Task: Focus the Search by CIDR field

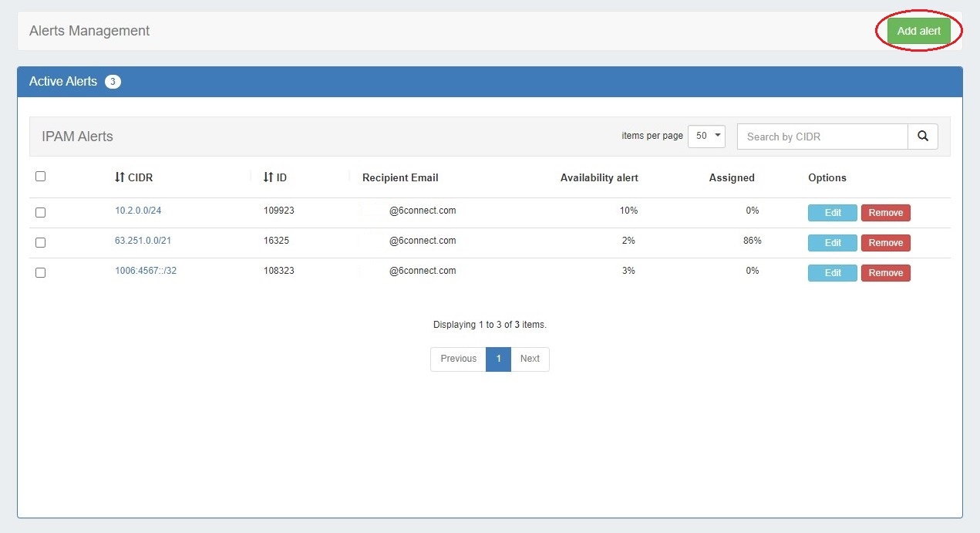Action: 822,137
